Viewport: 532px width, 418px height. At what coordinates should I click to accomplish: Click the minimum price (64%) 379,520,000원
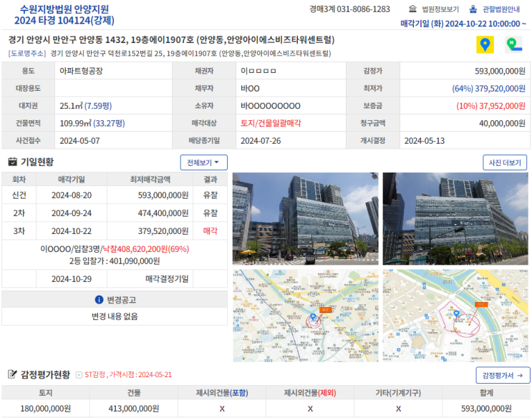pyautogui.click(x=488, y=89)
